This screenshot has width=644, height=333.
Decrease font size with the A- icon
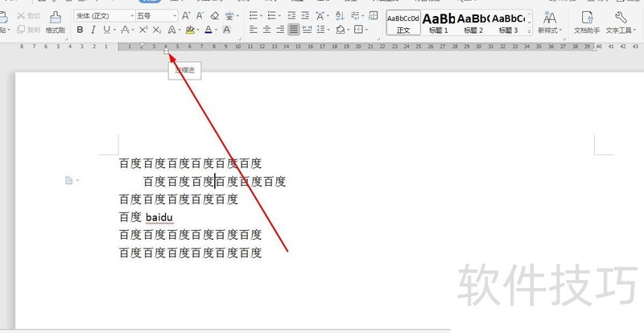200,16
